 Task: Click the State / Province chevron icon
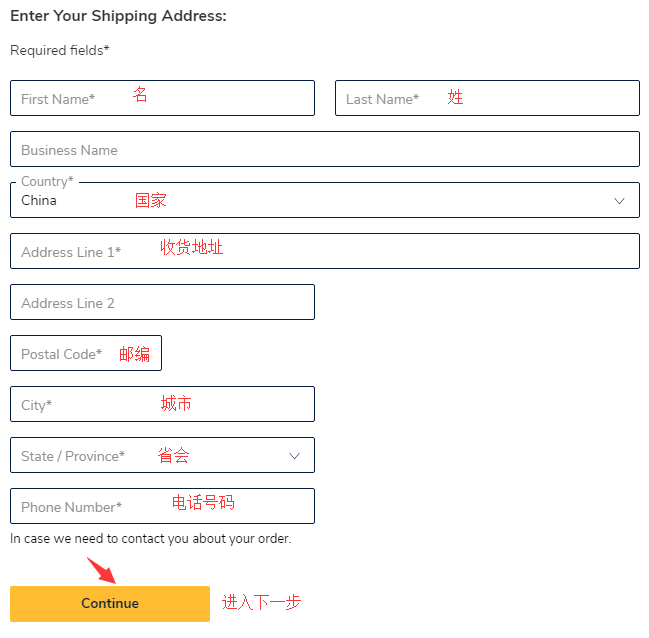coord(295,456)
